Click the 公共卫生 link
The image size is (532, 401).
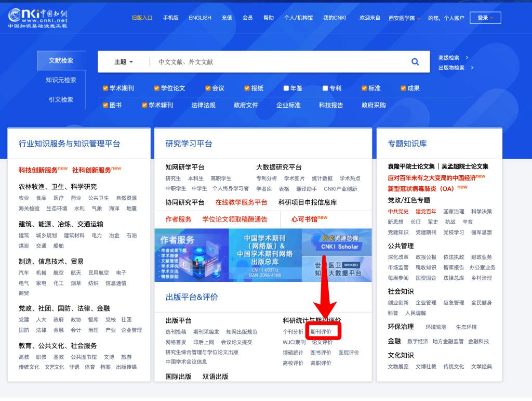pyautogui.click(x=98, y=198)
